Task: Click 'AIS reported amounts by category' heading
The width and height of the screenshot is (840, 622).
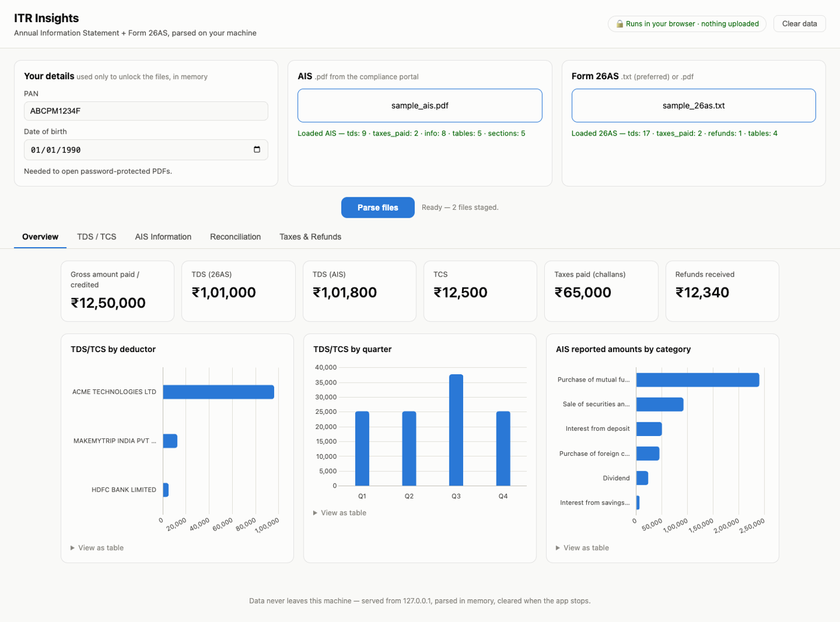Action: tap(623, 349)
